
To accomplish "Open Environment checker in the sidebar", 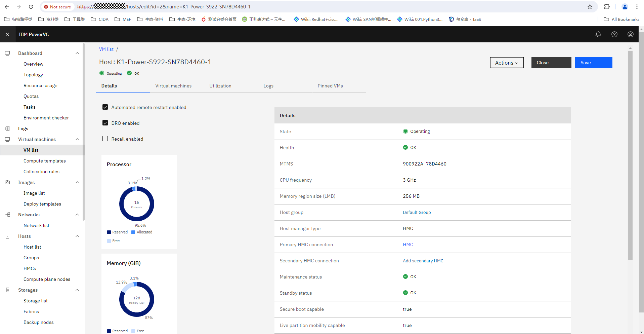I will [x=46, y=118].
